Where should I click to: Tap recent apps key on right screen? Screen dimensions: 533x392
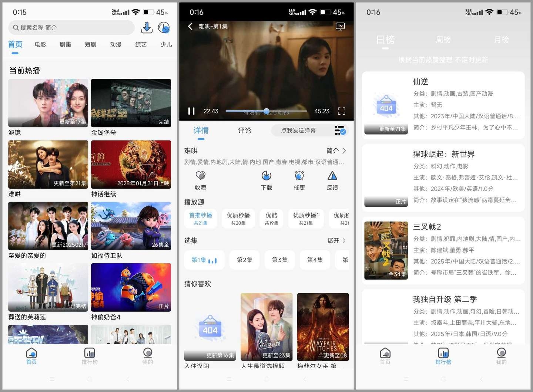406,379
